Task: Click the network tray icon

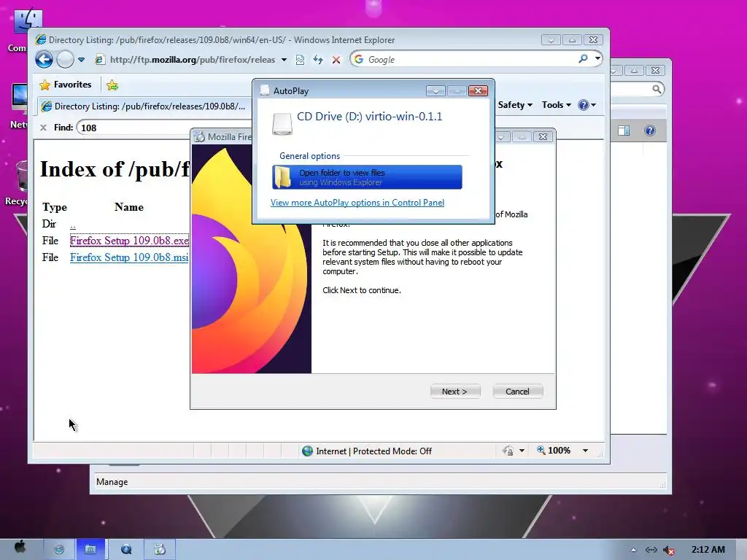Action: point(651,550)
